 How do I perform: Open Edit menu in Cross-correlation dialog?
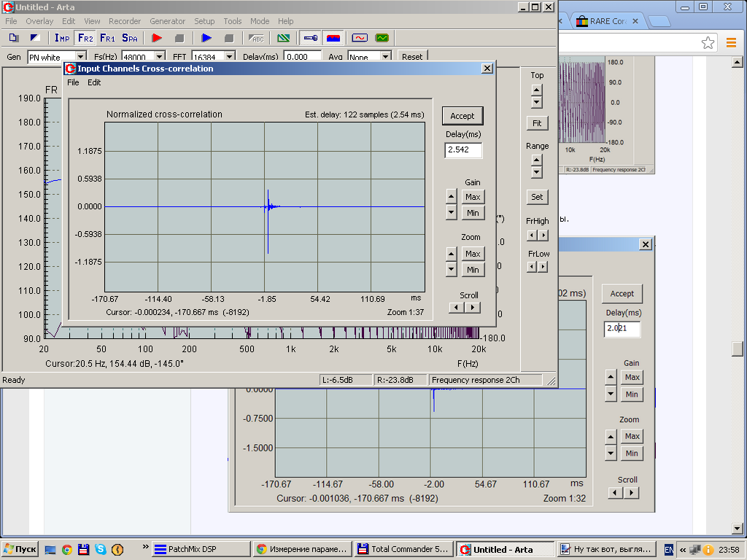[x=94, y=82]
